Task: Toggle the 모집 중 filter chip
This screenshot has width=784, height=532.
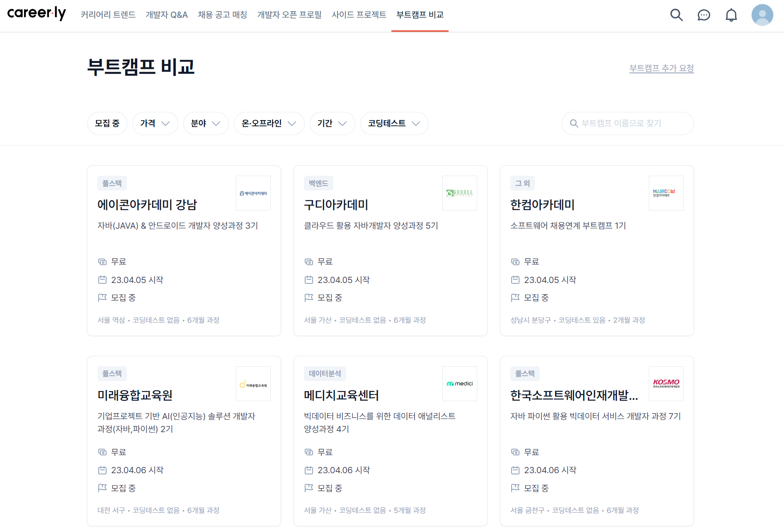Action: [107, 123]
